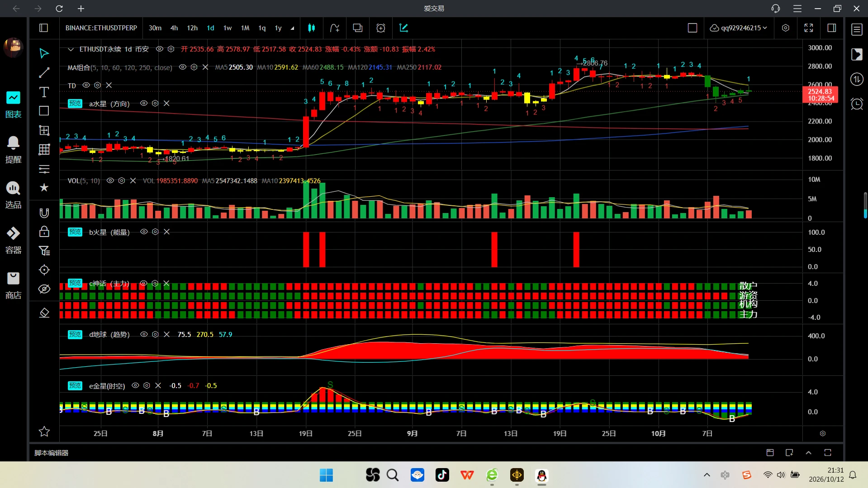Toggle visibility of TD indicator
This screenshot has height=488, width=868.
point(86,85)
